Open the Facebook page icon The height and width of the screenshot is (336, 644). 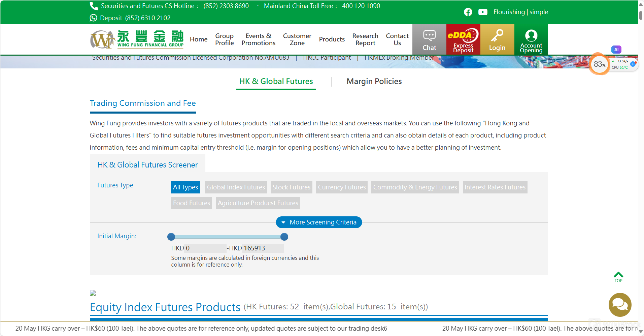(x=468, y=12)
